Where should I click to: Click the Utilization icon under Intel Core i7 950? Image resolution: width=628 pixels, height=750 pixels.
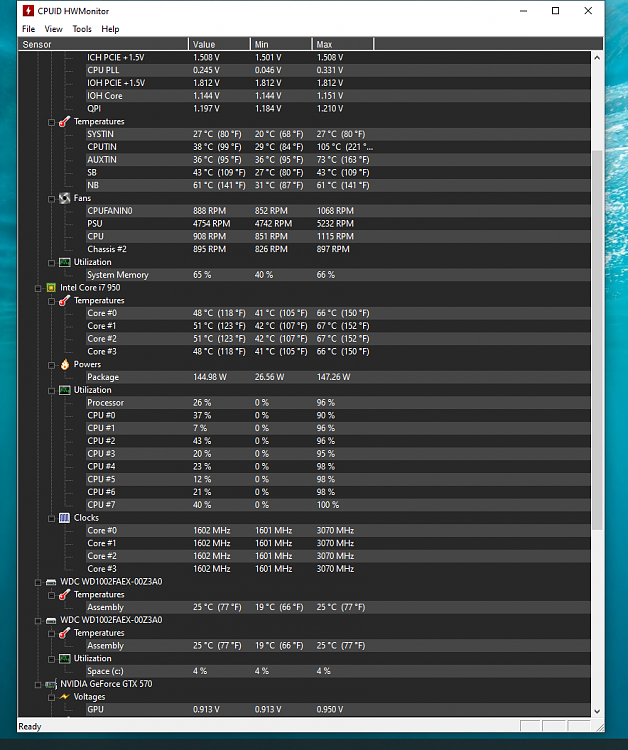(64, 390)
